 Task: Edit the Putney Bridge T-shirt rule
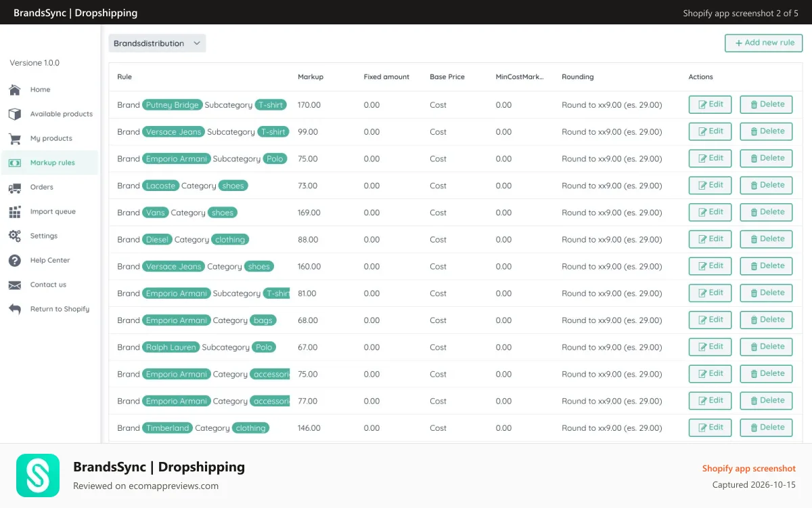tap(710, 104)
